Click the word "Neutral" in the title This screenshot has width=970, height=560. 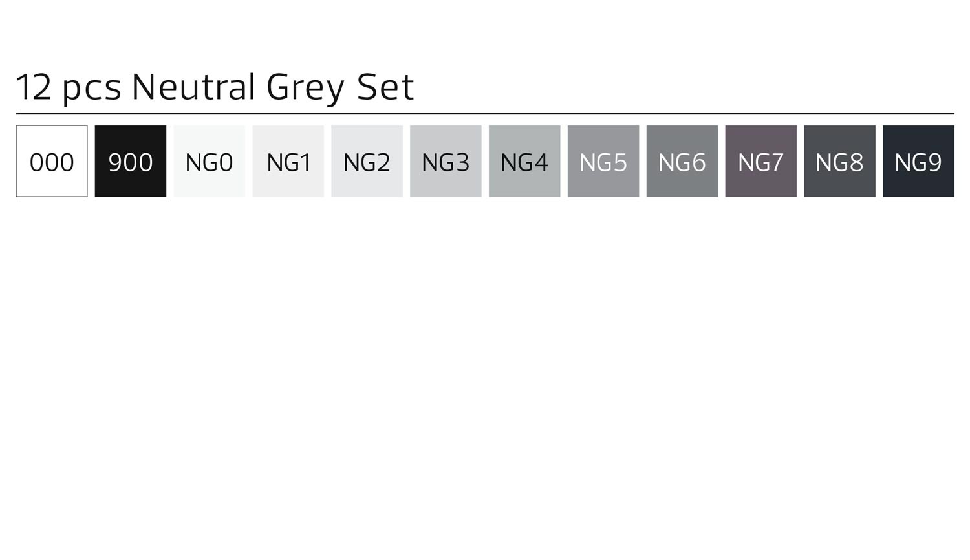(193, 87)
